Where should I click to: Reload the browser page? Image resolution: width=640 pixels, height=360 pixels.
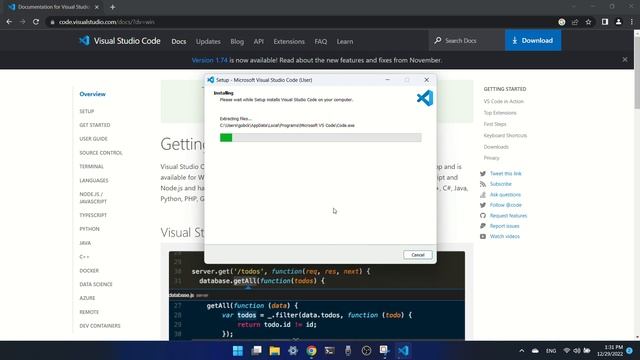coord(36,22)
